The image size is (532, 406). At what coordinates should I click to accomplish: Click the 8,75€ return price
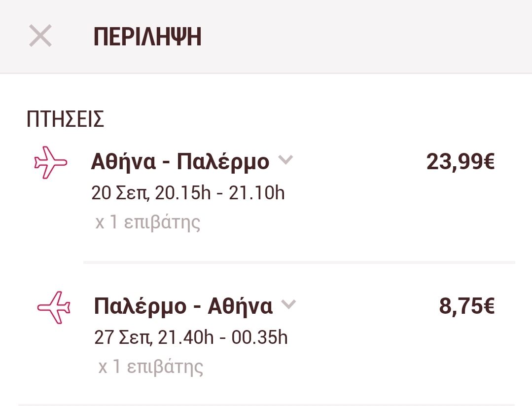tap(466, 306)
